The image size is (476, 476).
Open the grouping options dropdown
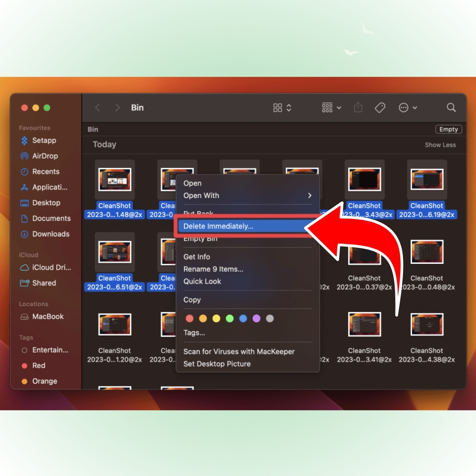(331, 107)
